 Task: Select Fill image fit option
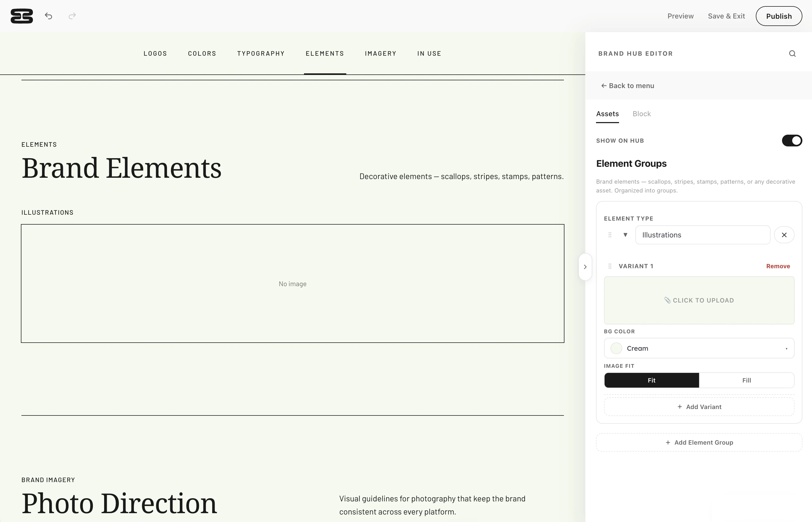746,380
